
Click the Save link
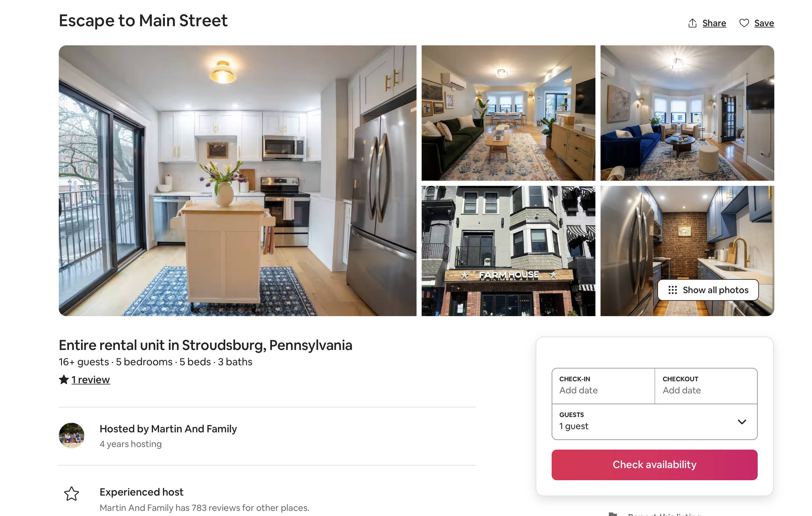pyautogui.click(x=764, y=23)
